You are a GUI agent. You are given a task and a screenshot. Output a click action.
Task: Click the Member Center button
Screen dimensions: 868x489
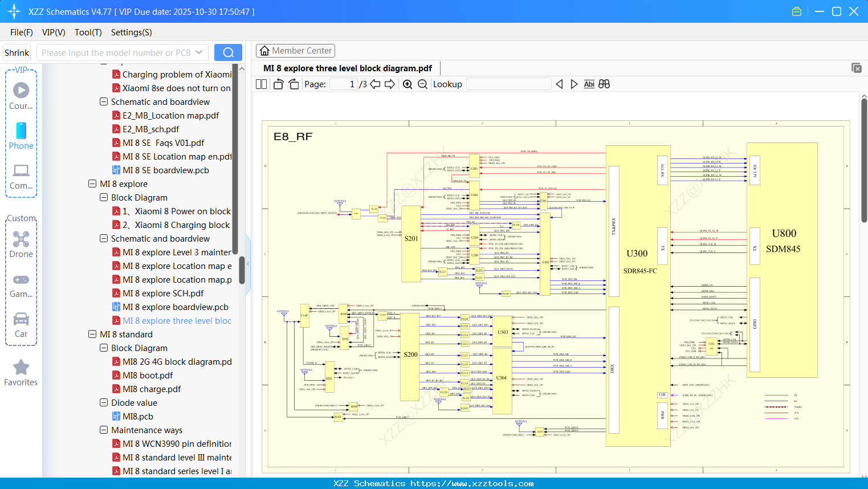pyautogui.click(x=295, y=50)
